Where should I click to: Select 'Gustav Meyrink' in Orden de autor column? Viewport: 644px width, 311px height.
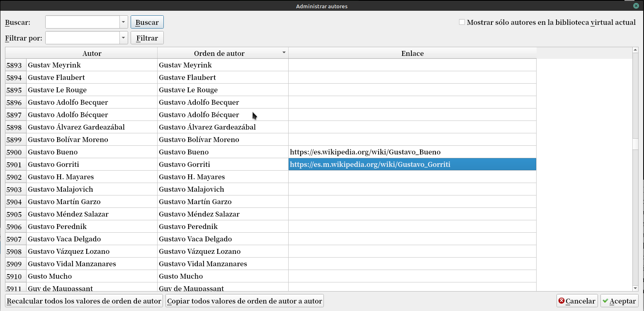click(x=223, y=65)
